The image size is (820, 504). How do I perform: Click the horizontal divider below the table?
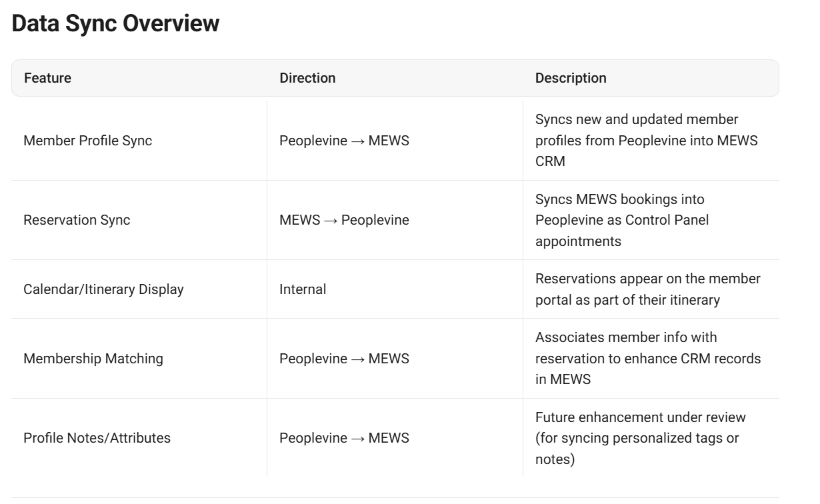click(395, 497)
